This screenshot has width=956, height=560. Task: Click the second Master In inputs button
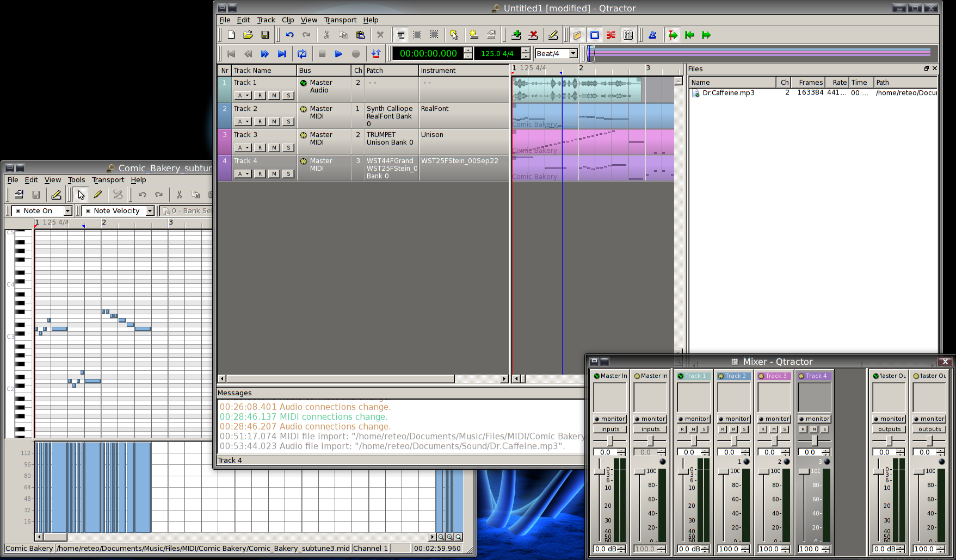(650, 430)
